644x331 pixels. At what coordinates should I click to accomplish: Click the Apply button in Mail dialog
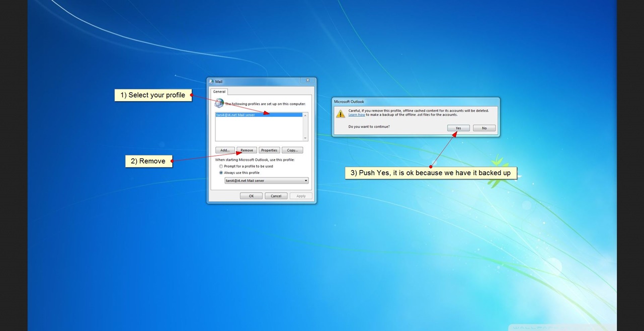coord(301,196)
